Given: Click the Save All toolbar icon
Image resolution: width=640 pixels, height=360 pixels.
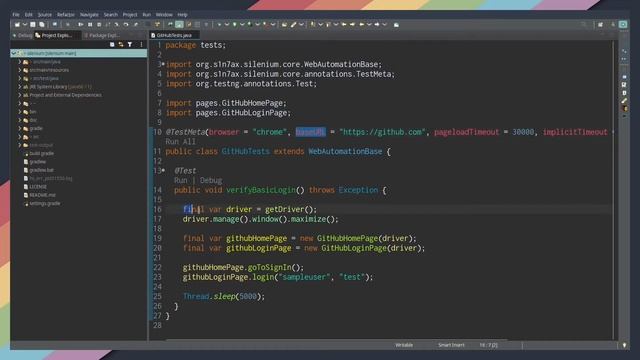Looking at the screenshot, I should (x=42, y=24).
